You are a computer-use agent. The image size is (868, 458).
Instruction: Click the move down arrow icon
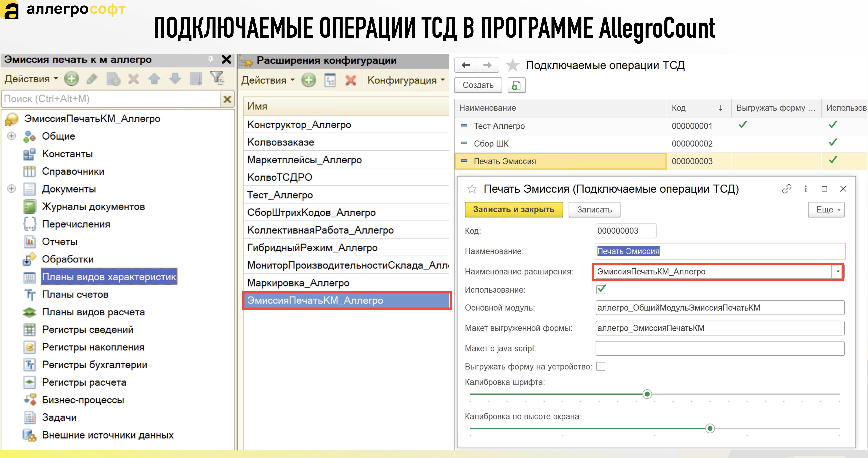click(175, 79)
